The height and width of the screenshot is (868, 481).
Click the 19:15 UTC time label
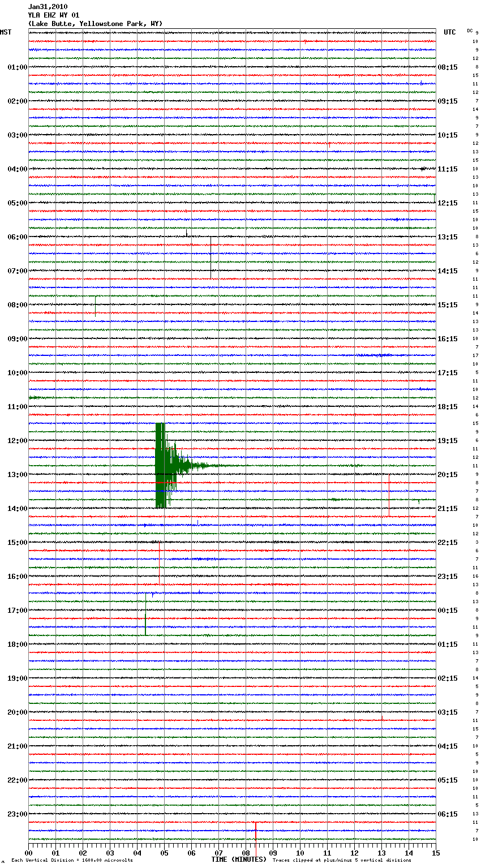(448, 441)
